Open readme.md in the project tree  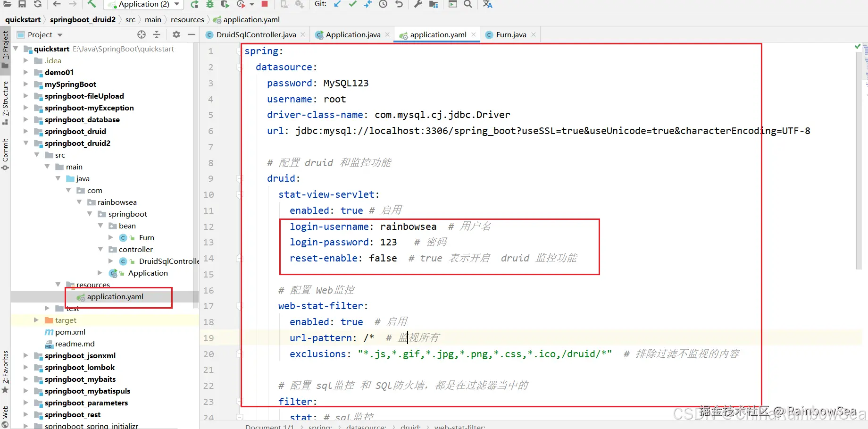[x=75, y=344]
